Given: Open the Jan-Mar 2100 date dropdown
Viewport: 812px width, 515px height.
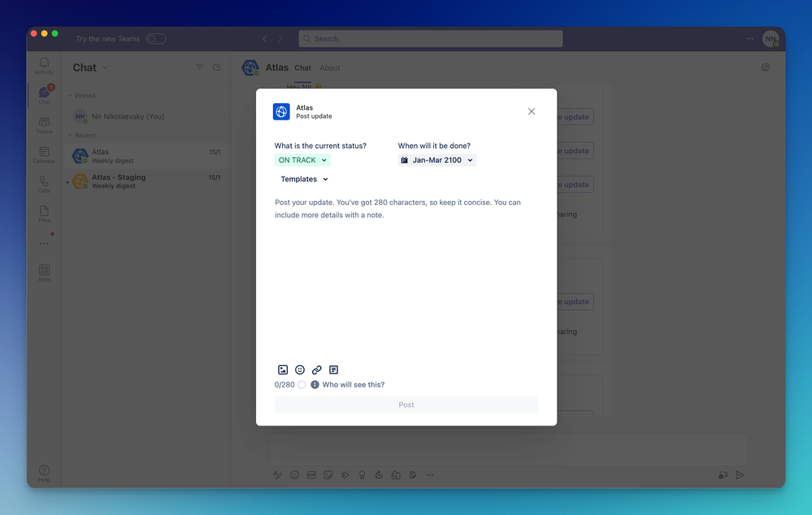Looking at the screenshot, I should (x=437, y=160).
